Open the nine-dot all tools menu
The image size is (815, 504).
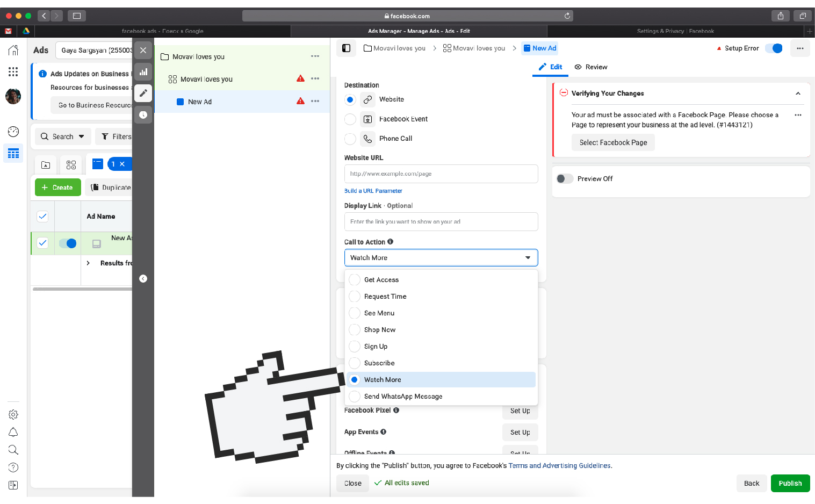coord(13,71)
